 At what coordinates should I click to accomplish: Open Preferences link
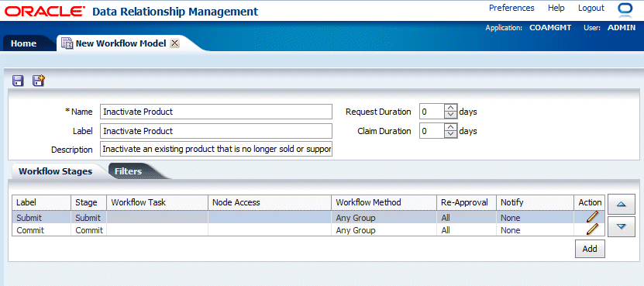[x=511, y=8]
